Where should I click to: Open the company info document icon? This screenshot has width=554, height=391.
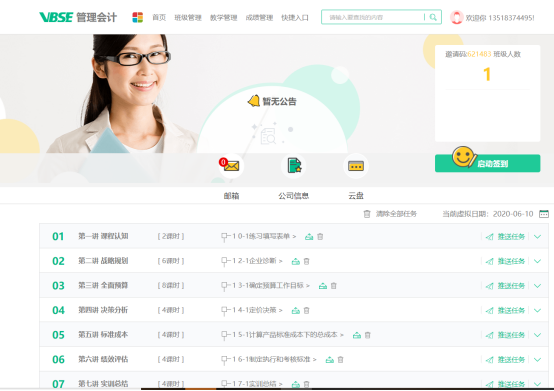[294, 165]
